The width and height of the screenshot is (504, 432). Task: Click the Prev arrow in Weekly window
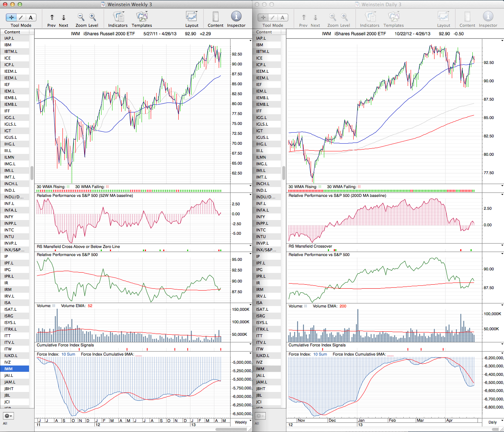pyautogui.click(x=52, y=17)
